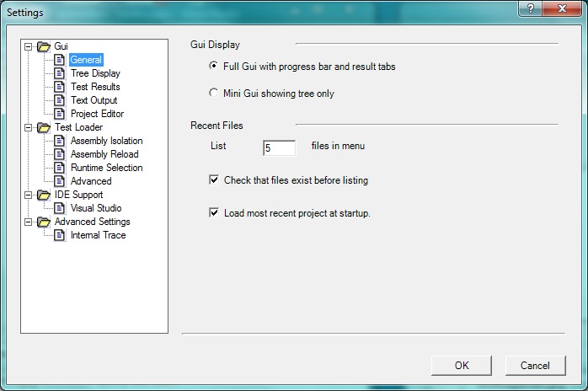
Task: Click the page icon next to Test Results
Action: [60, 87]
